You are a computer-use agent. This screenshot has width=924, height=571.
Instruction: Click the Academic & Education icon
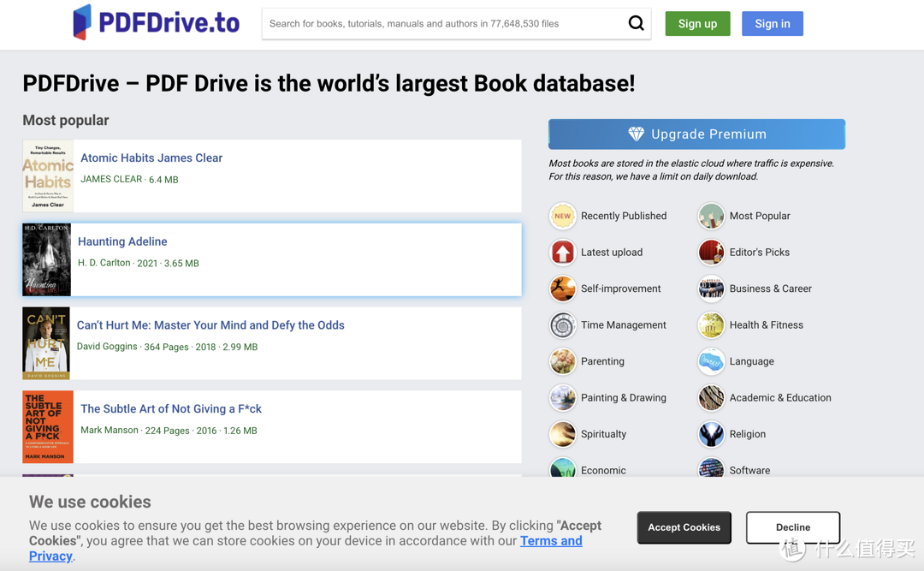pos(711,398)
